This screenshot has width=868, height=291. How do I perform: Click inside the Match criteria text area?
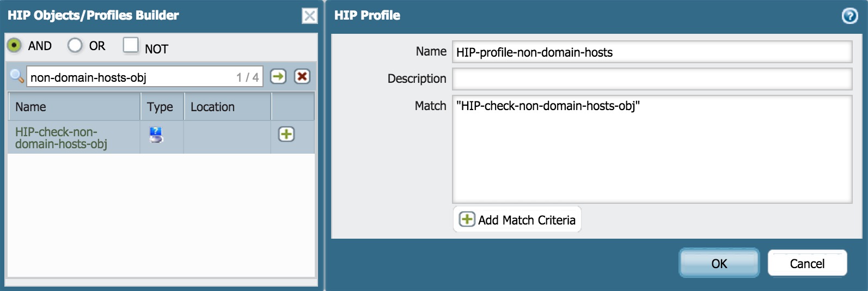651,153
